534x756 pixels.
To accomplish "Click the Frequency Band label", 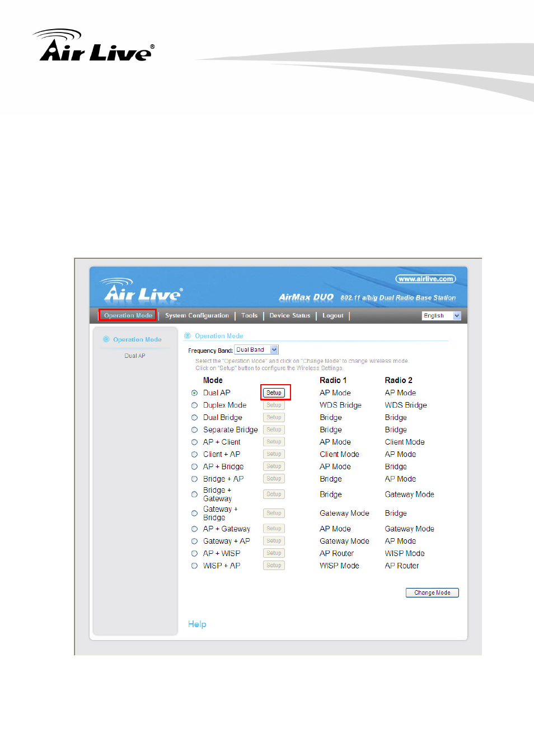I will pos(210,351).
